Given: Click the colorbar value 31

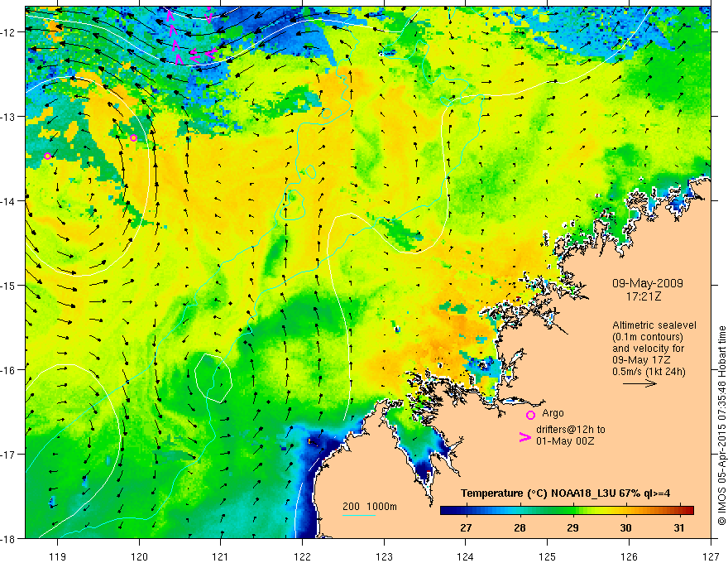Looking at the screenshot, I should pyautogui.click(x=679, y=528).
